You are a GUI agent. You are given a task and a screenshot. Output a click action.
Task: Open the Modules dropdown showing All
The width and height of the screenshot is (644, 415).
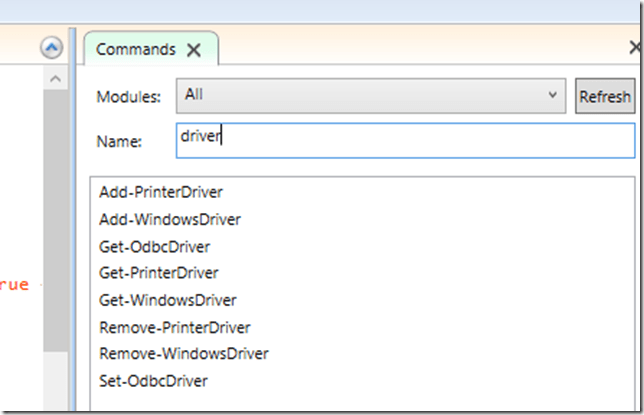(x=371, y=96)
